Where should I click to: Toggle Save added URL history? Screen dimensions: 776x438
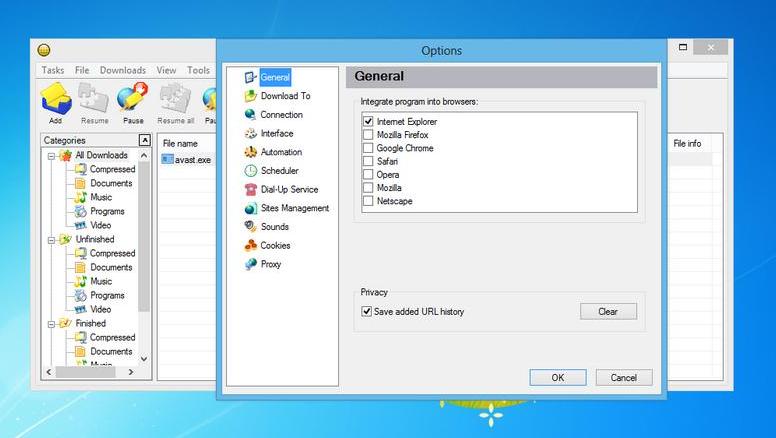366,312
